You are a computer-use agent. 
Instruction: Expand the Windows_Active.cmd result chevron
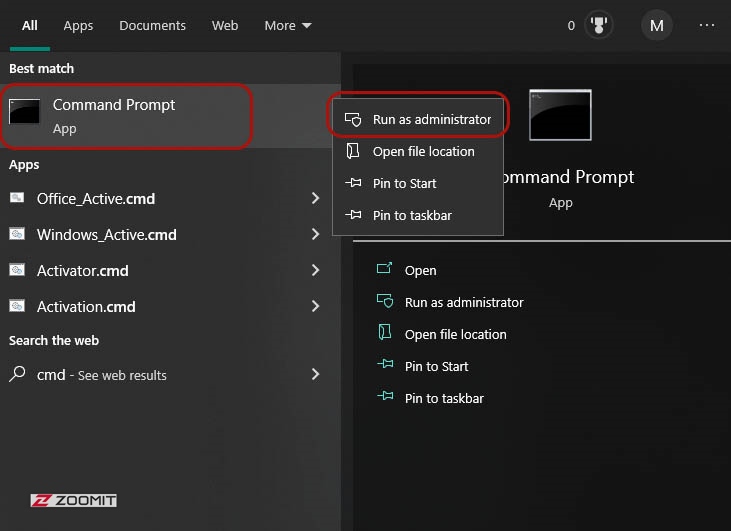pyautogui.click(x=315, y=234)
